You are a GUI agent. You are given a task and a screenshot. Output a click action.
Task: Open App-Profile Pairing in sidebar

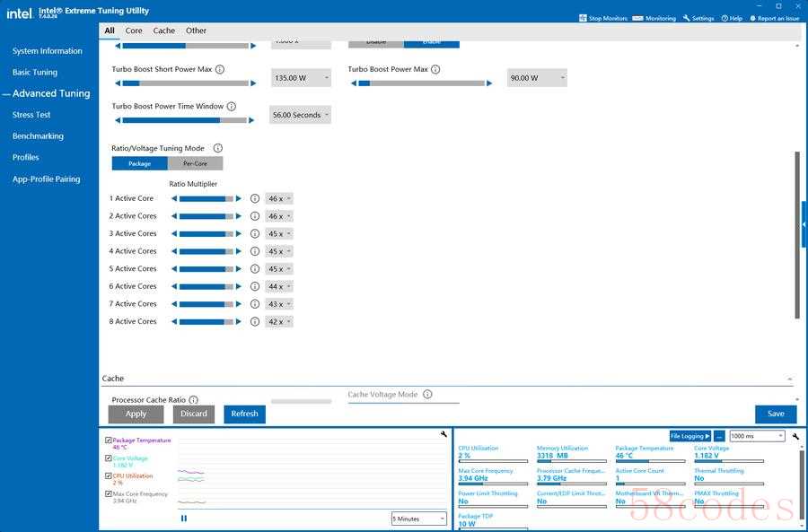(x=47, y=179)
